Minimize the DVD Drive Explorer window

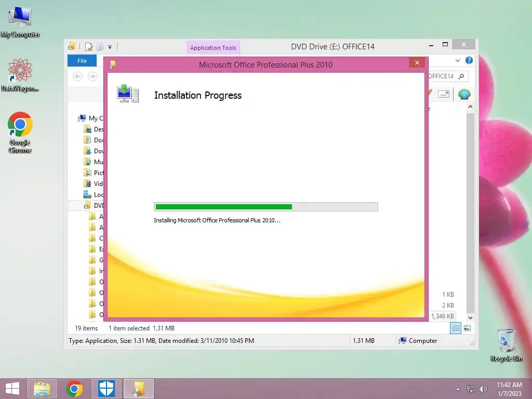[x=431, y=45]
